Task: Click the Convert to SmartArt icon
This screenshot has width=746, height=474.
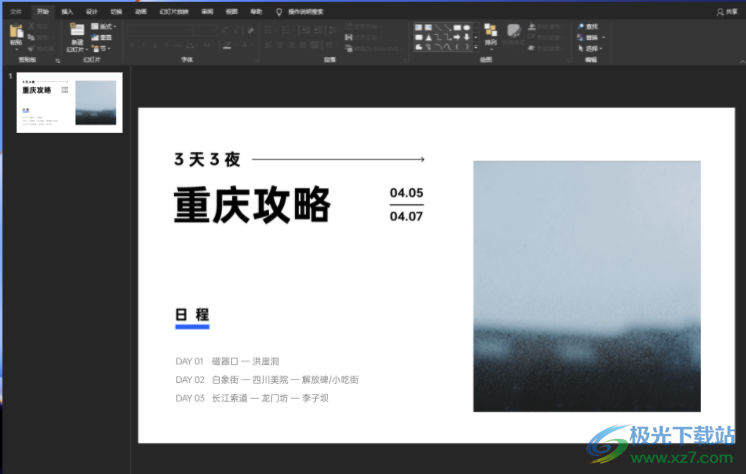Action: pos(349,48)
